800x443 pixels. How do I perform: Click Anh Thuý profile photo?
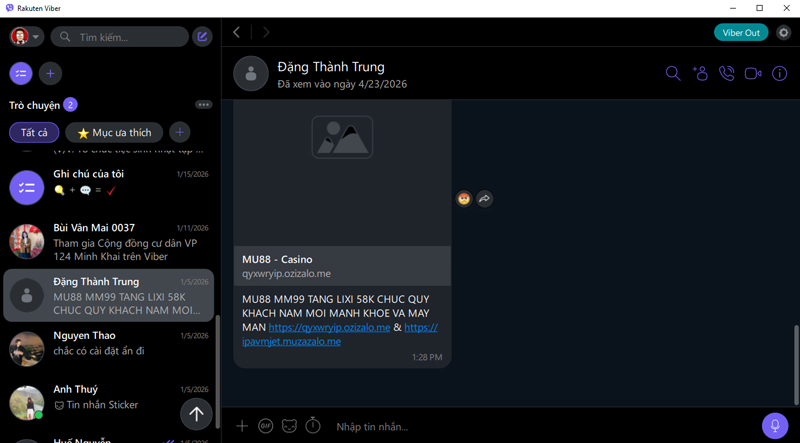(x=27, y=403)
